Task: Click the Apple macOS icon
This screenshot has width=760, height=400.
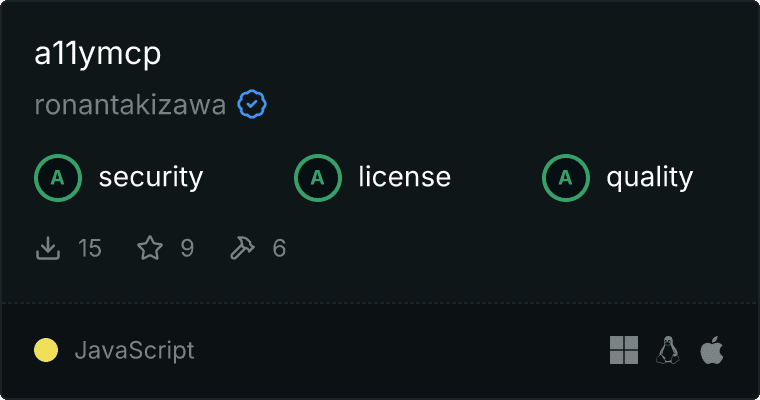Action: click(712, 350)
